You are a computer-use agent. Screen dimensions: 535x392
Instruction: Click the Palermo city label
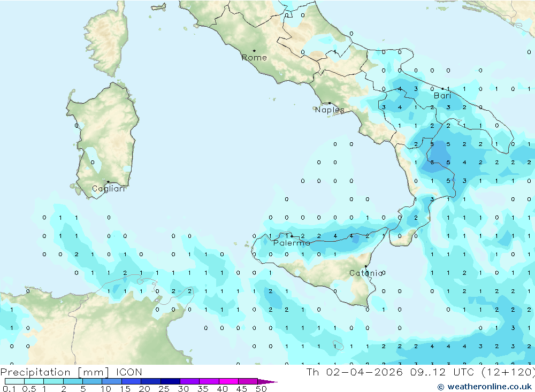[x=292, y=243]
